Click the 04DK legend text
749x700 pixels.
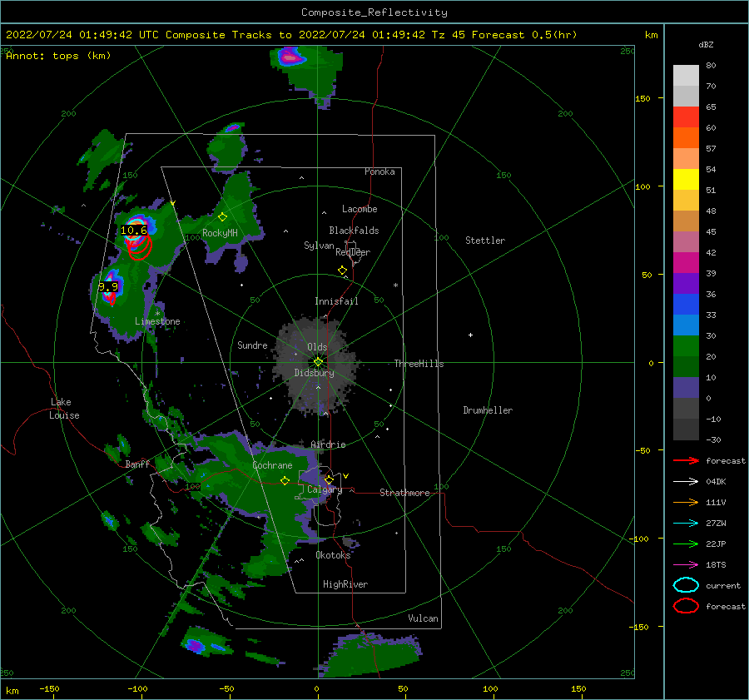pos(716,481)
